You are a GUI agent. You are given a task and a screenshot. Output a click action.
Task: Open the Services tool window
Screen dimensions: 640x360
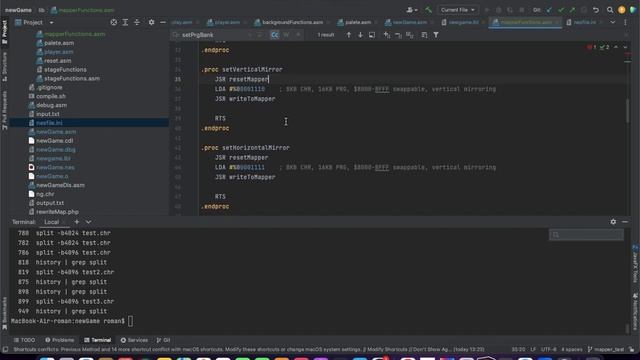click(134, 340)
